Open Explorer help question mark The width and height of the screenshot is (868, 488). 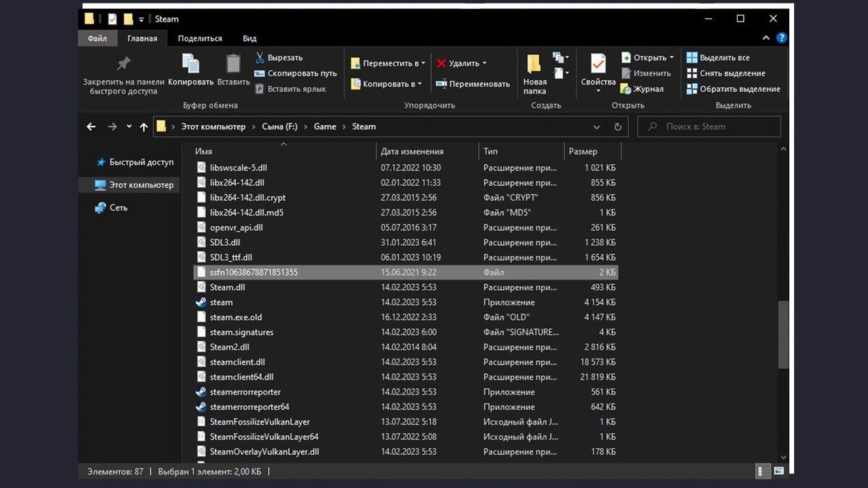tap(782, 38)
